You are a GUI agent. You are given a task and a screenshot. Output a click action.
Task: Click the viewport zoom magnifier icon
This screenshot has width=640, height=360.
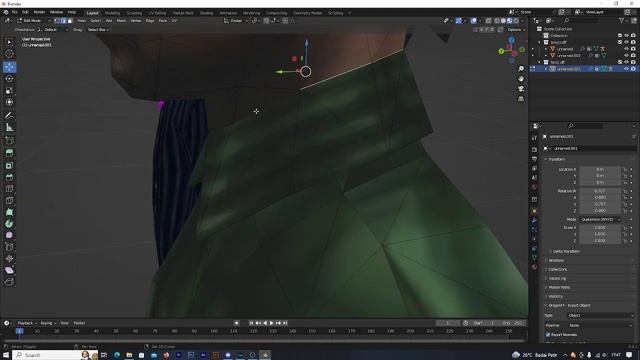pos(521,69)
